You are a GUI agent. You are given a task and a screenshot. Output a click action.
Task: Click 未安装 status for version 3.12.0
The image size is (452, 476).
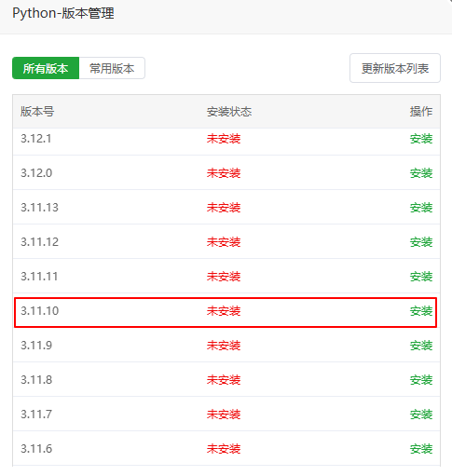click(x=224, y=173)
